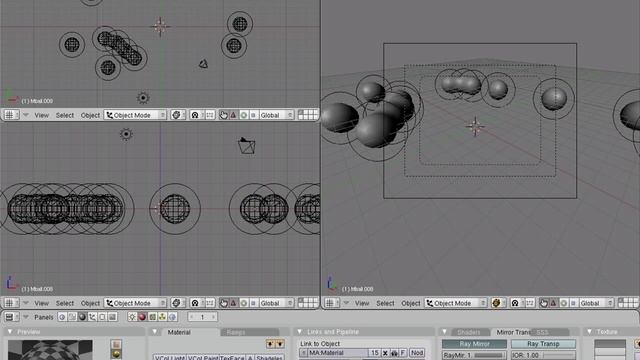Toggle translate manipulator triangle in top-left view header

[x=233, y=115]
